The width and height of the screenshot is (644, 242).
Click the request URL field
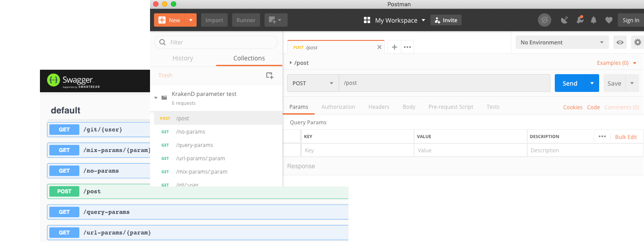(x=444, y=83)
